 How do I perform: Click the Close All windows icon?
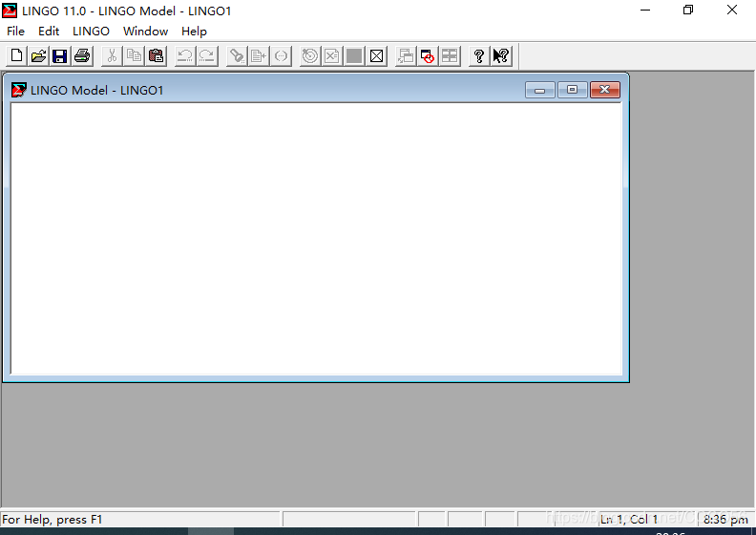(428, 56)
